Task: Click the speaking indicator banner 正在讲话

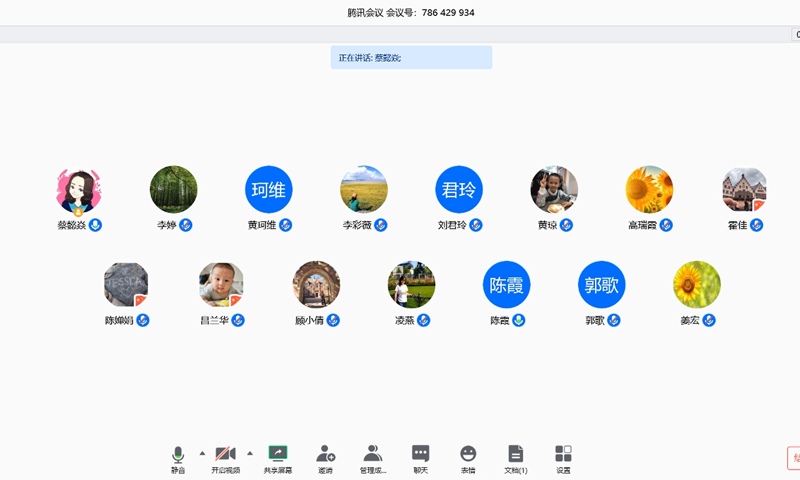Action: click(411, 58)
